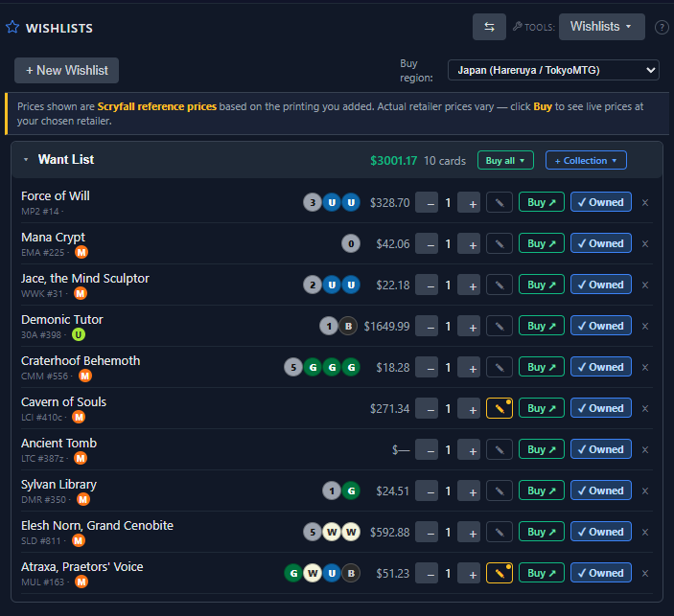Click the Want List title
The image size is (674, 616).
tap(66, 159)
